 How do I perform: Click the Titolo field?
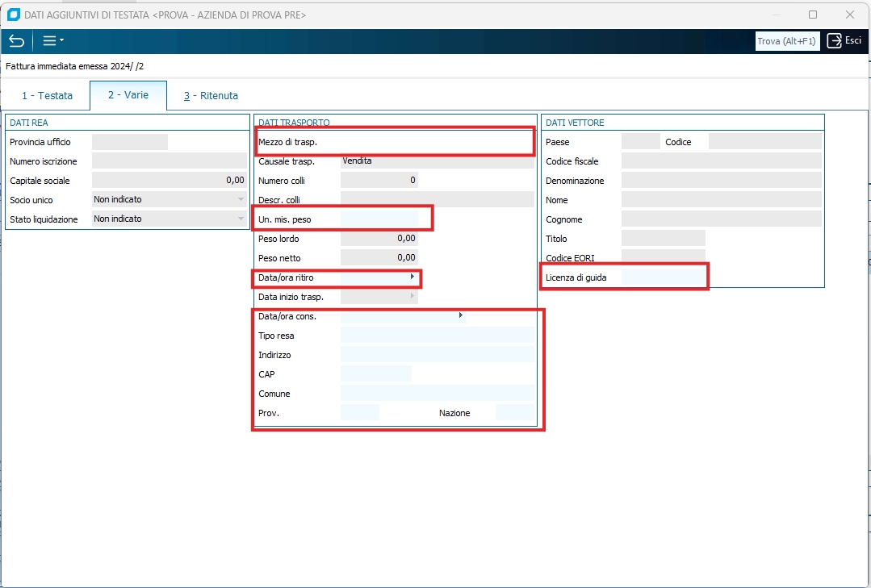[x=664, y=238]
